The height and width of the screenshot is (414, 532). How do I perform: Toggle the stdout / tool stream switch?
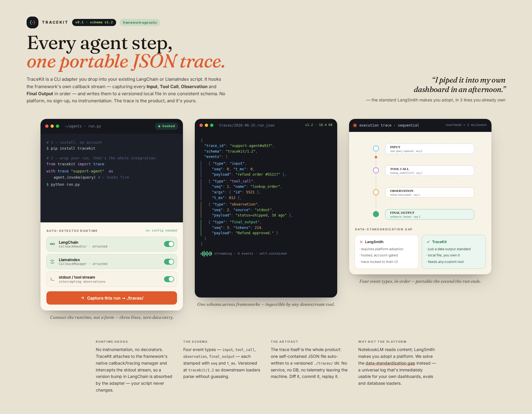(169, 279)
